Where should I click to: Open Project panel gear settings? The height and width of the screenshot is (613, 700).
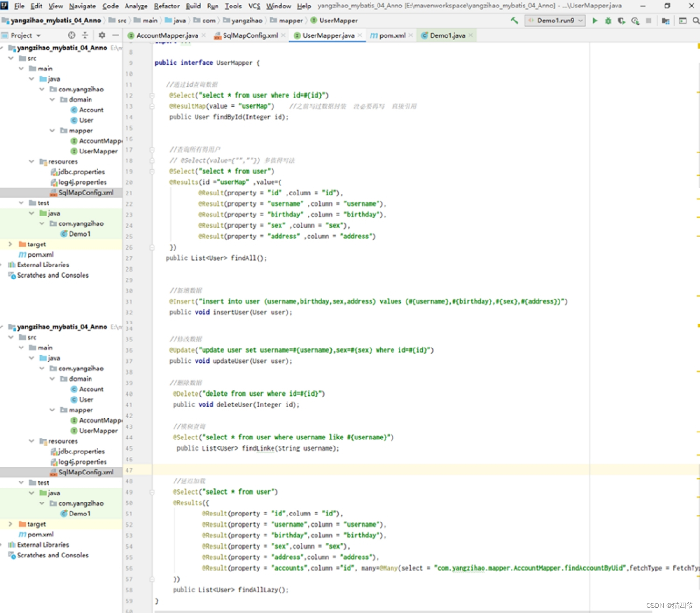(x=102, y=35)
